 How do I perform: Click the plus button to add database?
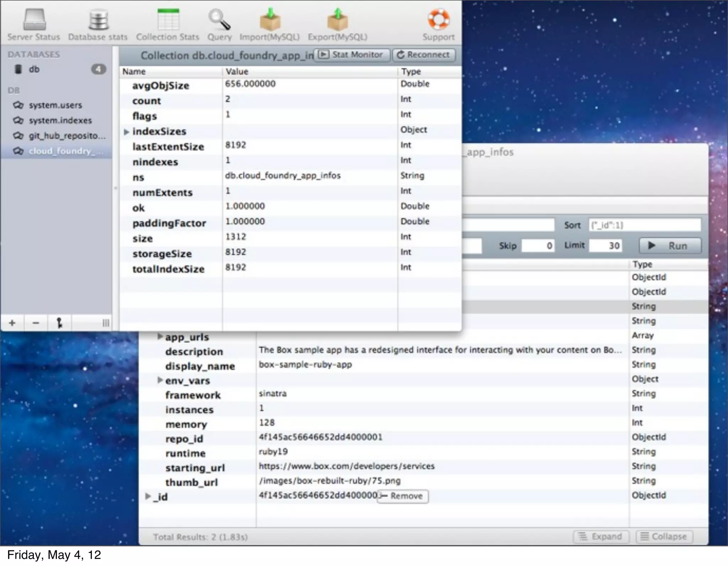coord(12,323)
